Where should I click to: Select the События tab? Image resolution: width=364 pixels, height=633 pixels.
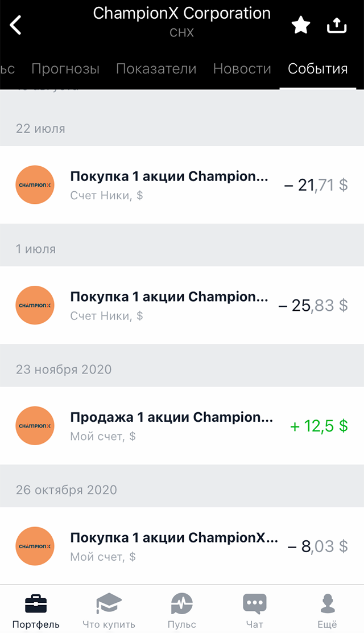point(317,69)
